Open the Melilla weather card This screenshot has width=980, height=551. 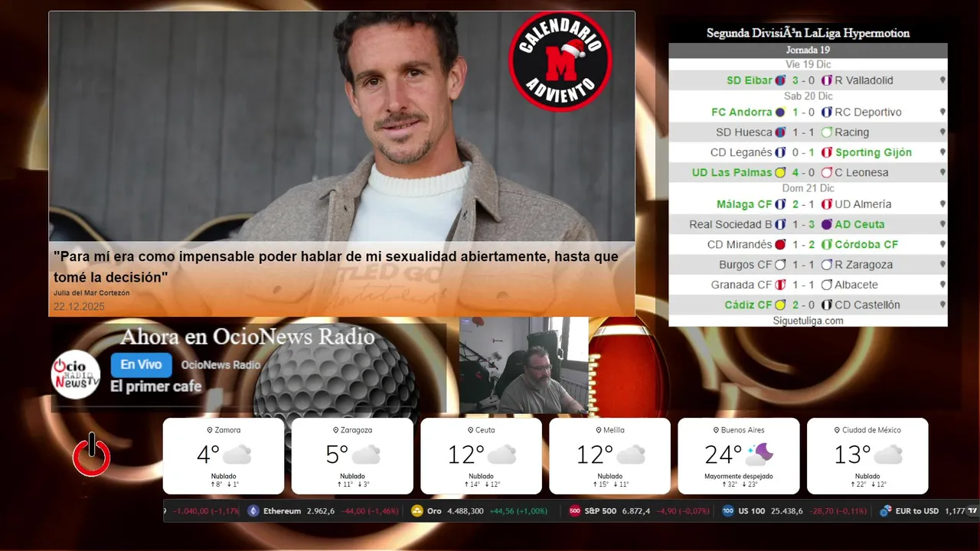pos(609,456)
